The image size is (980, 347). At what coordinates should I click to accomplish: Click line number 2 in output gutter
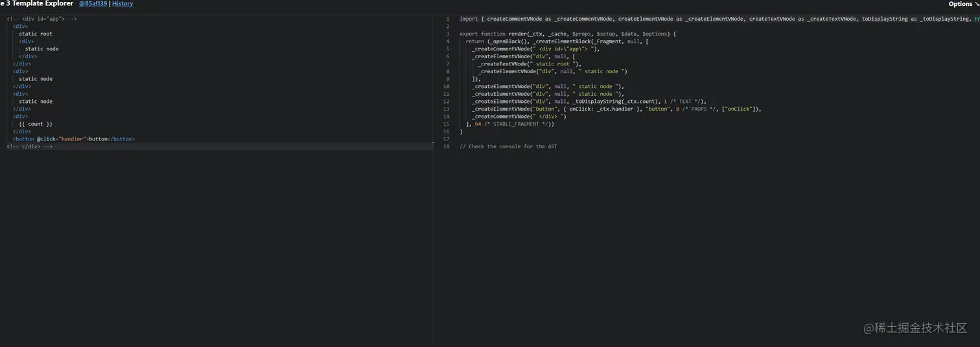click(448, 27)
